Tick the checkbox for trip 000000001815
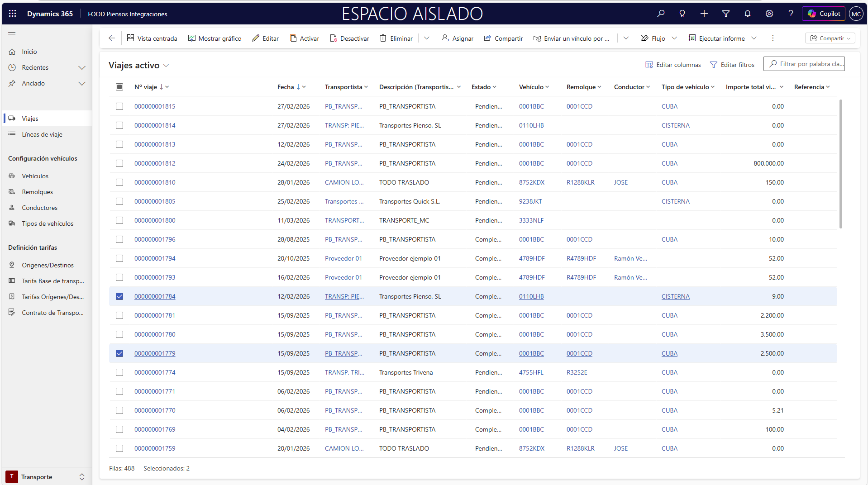Screen dimensions: 868x485 [119, 106]
